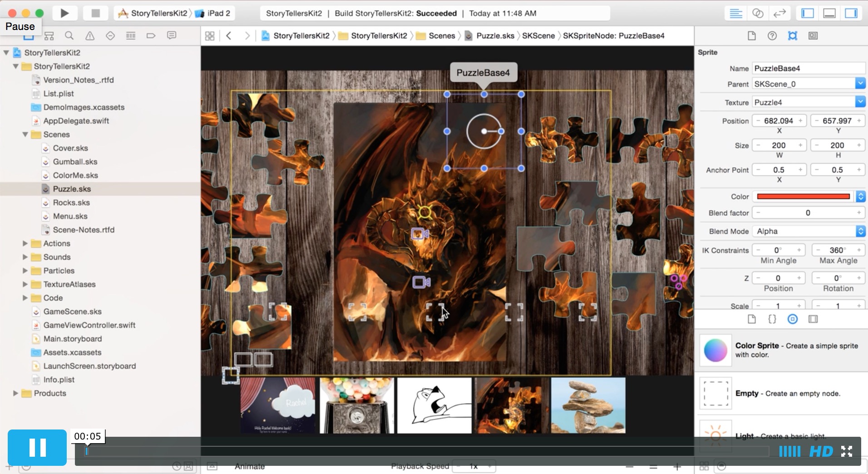Open the Issue navigator warning icon

pos(90,36)
